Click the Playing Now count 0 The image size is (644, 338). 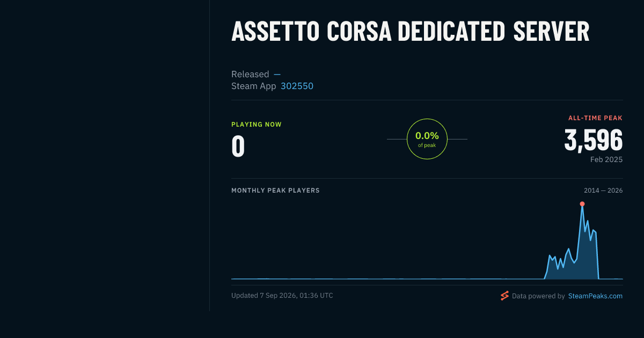pyautogui.click(x=238, y=146)
